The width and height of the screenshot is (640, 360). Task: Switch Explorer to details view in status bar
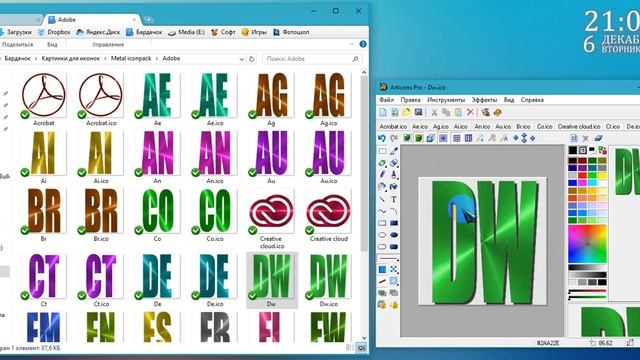[350, 348]
